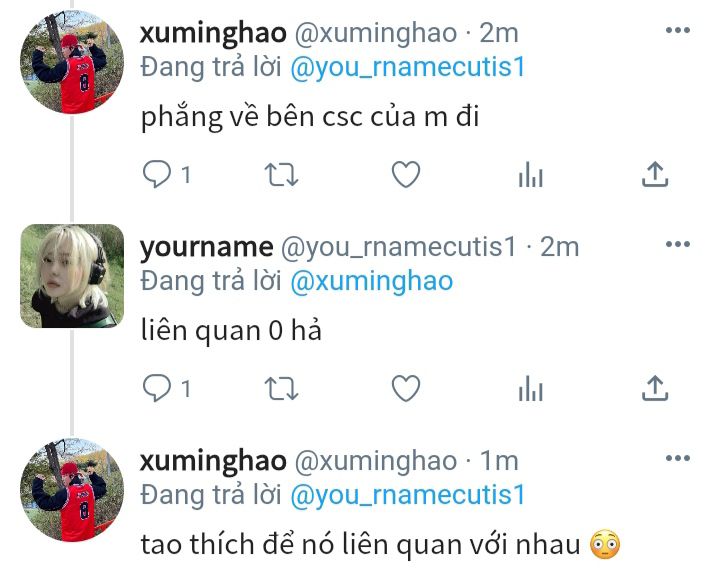Like the 'liên quan 0 hả' tweet
The image size is (720, 574).
tap(406, 388)
